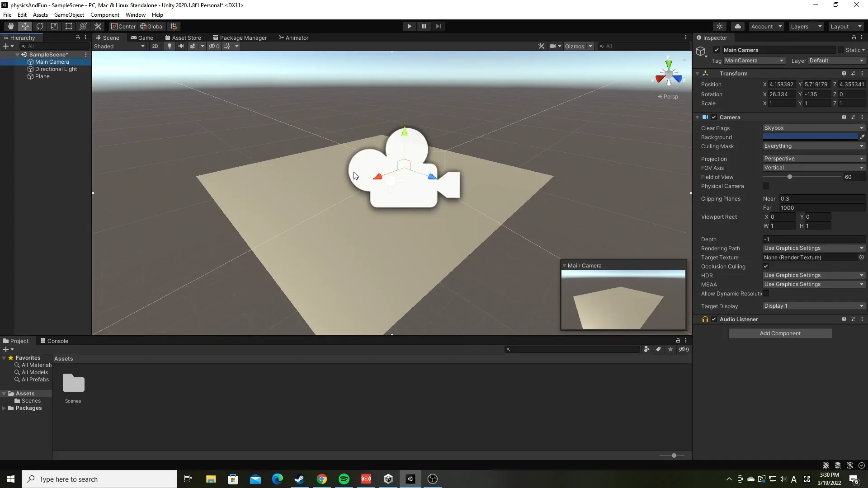
Task: Select the Scale tool
Action: pos(54,26)
